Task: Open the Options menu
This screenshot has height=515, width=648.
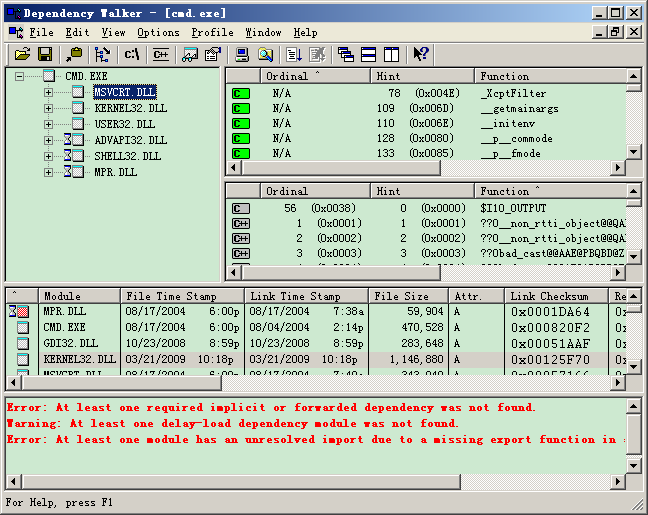Action: pos(158,32)
